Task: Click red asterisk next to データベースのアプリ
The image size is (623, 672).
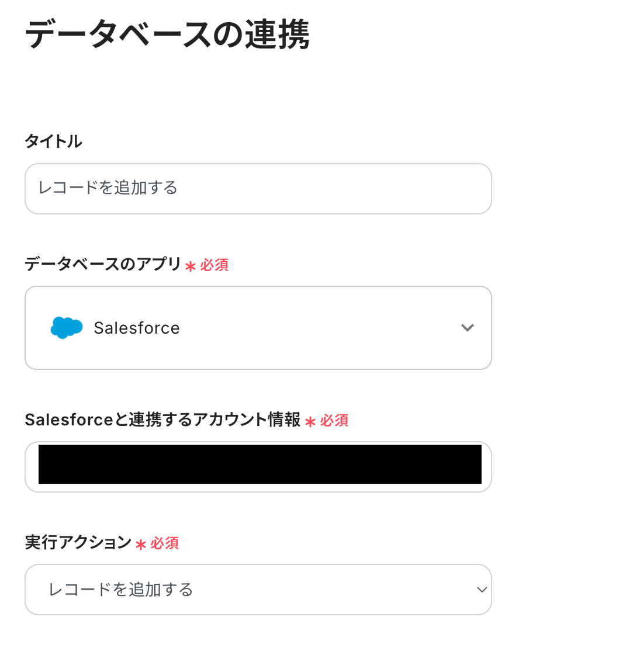Action: [190, 266]
